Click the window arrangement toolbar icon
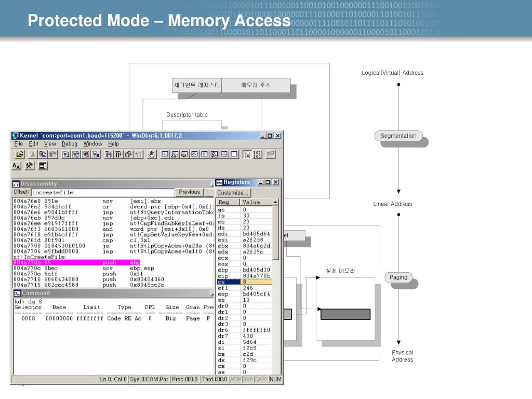Screen dimensions: 532x399 (43, 166)
